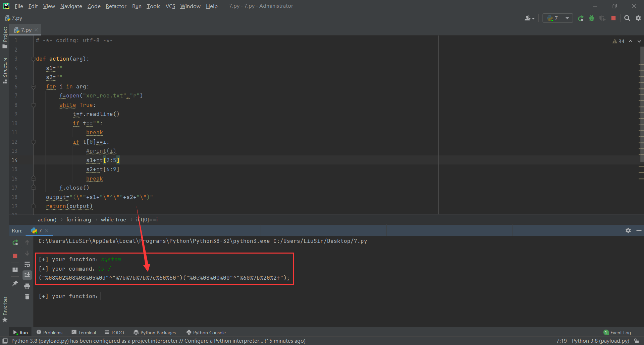Open IDE settings gear in top toolbar

(x=638, y=18)
